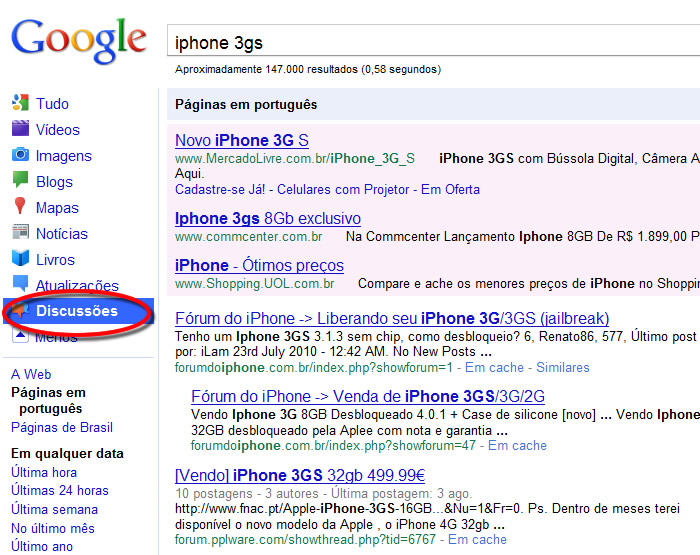The image size is (700, 555).
Task: Select the Livros book icon
Action: click(x=20, y=259)
